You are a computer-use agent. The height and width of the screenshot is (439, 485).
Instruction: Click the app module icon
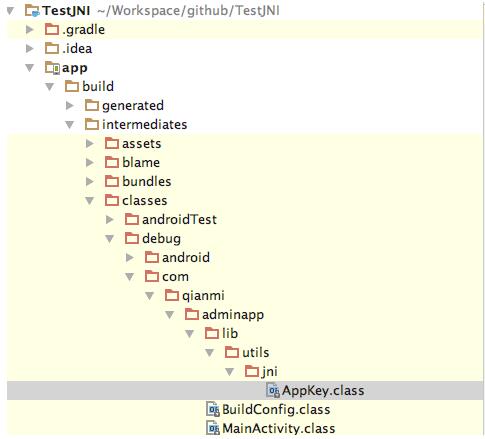(52, 68)
